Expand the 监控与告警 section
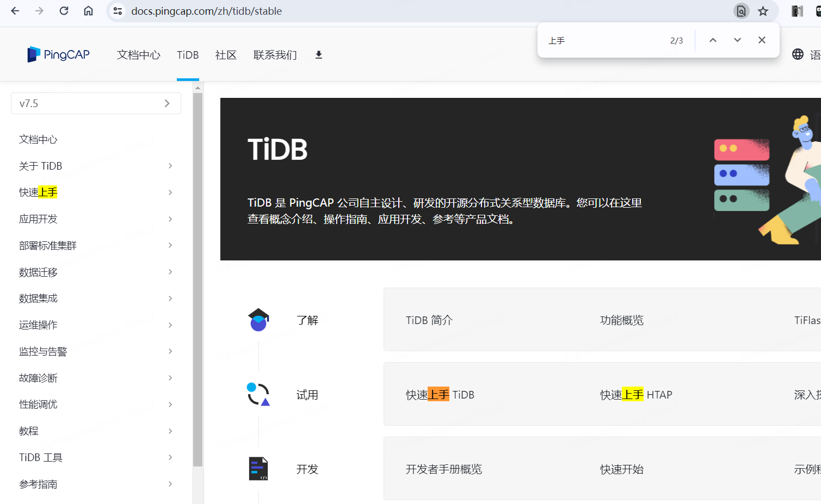 point(170,351)
